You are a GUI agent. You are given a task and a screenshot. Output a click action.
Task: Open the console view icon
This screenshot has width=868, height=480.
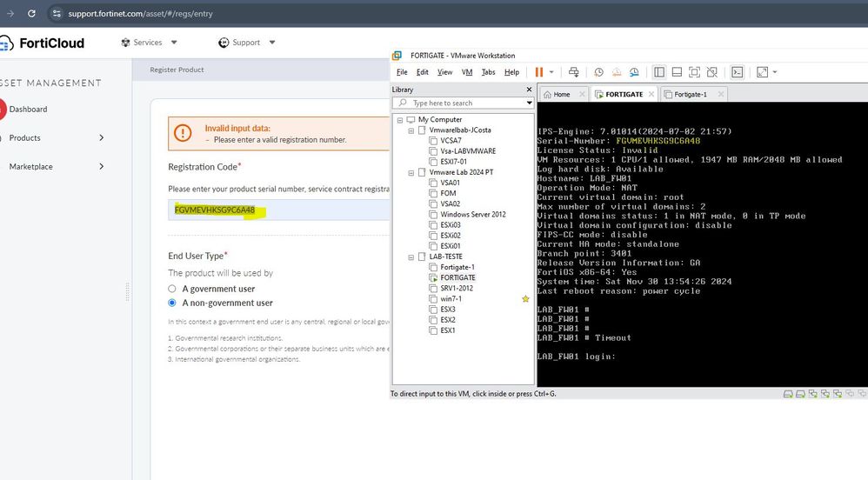coord(737,72)
